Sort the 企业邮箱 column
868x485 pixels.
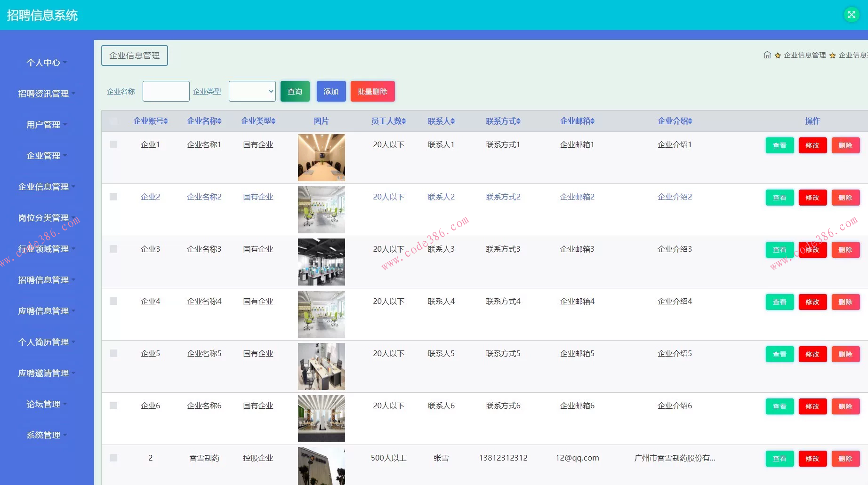click(x=593, y=121)
